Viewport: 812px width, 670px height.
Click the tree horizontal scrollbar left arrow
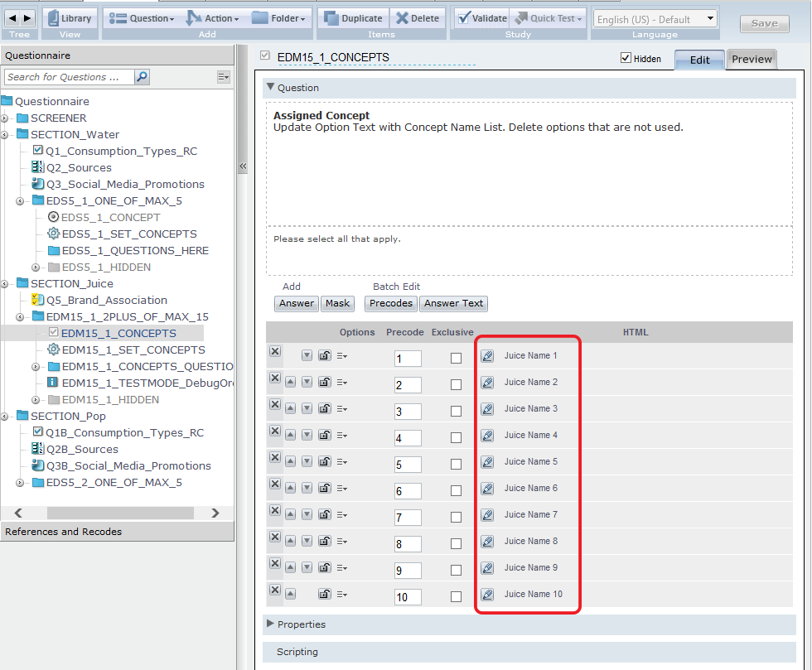click(x=18, y=513)
